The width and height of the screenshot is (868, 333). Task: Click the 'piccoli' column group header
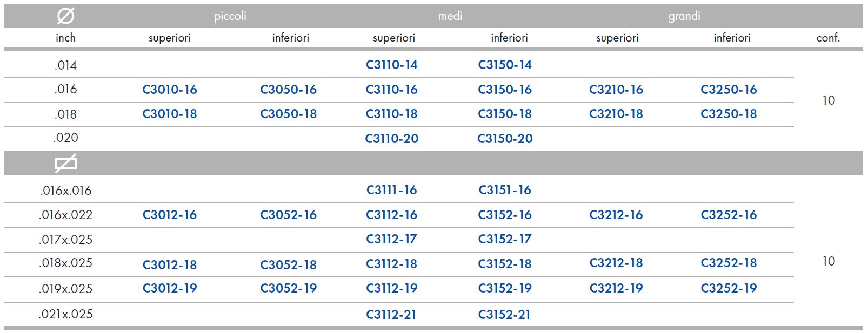(230, 16)
